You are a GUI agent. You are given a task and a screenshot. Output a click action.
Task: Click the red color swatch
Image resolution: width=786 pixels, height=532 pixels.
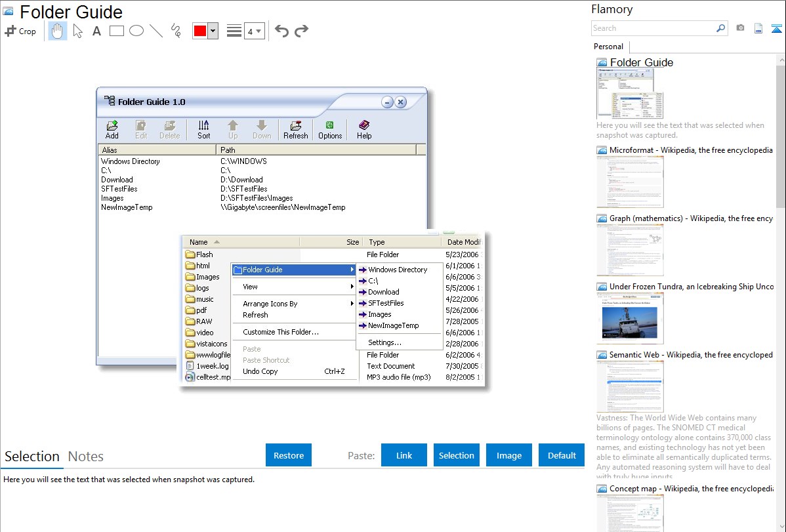tap(200, 31)
